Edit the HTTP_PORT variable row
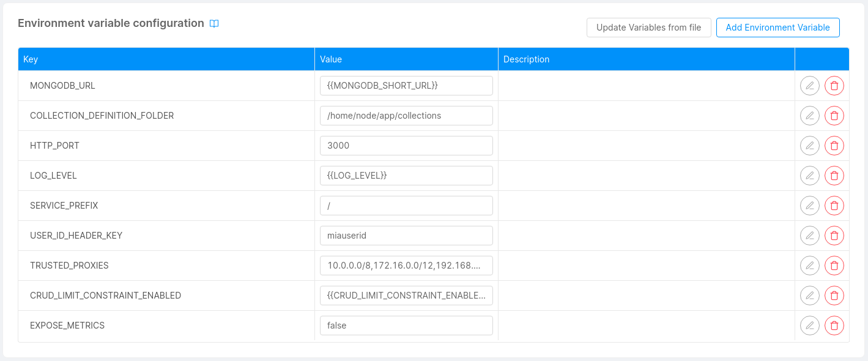This screenshot has height=361, width=868. [x=809, y=146]
